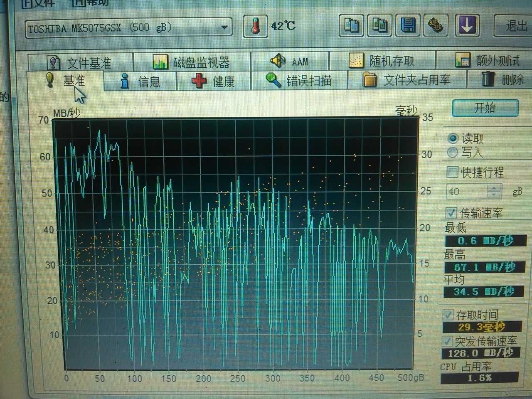The height and width of the screenshot is (399, 532).
Task: Decrease short stroke size with down arrow
Action: 493,195
